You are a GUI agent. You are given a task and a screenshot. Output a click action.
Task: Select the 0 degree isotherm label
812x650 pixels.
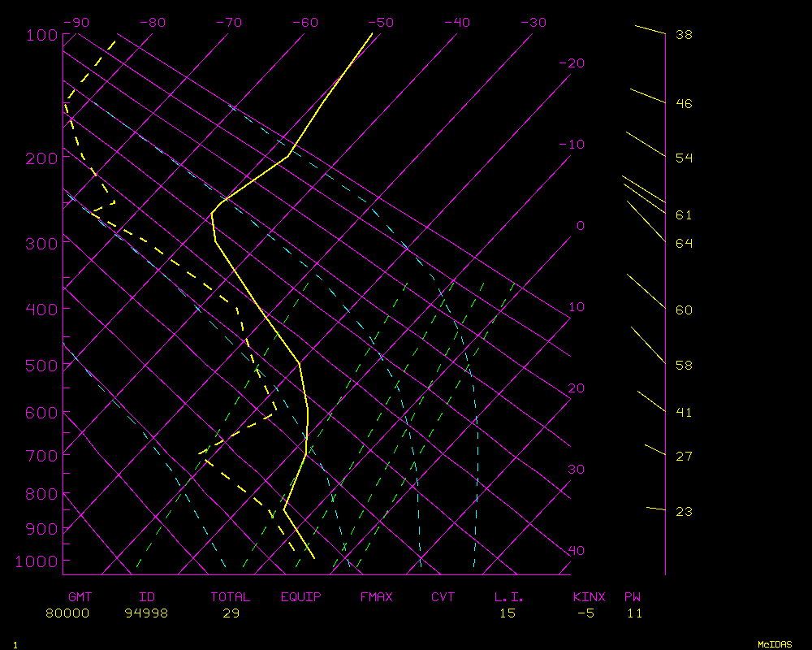pos(580,226)
